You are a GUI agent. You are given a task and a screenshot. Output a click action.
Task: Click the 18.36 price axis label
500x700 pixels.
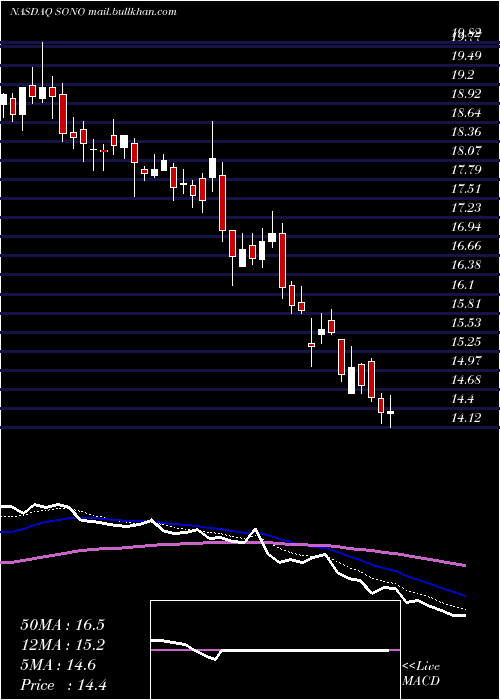[x=466, y=132]
